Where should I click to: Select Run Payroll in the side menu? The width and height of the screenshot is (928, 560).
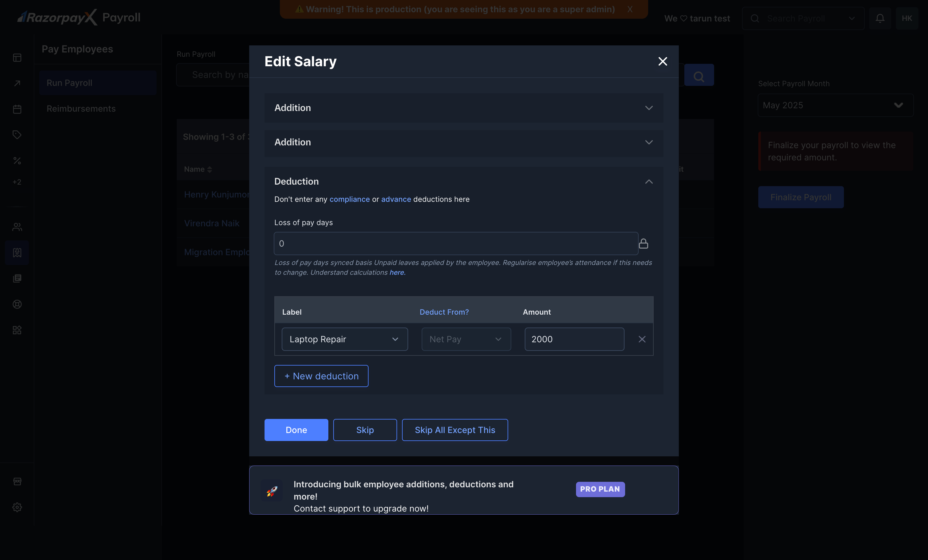pos(98,83)
